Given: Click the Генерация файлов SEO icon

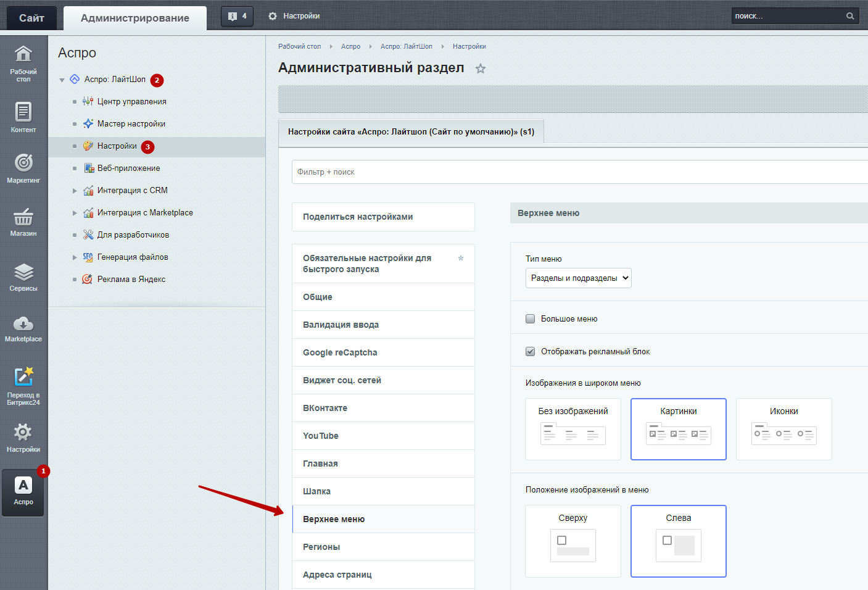Looking at the screenshot, I should pyautogui.click(x=88, y=257).
